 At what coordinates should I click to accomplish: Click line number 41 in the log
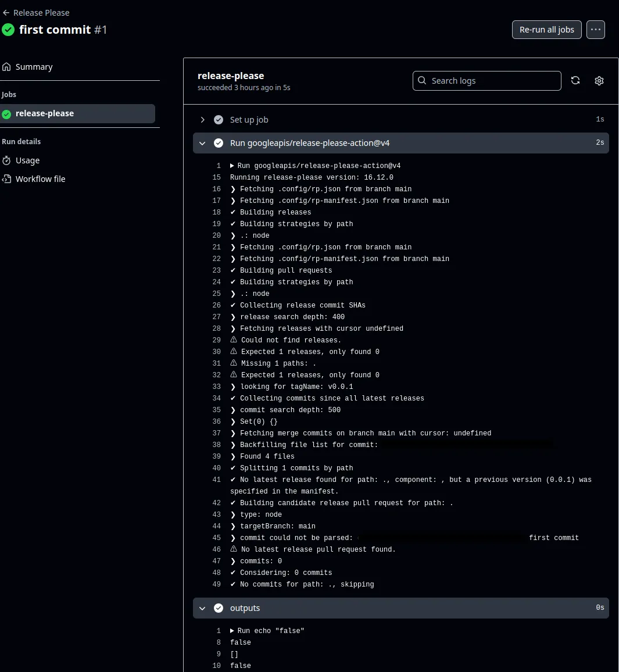point(216,480)
